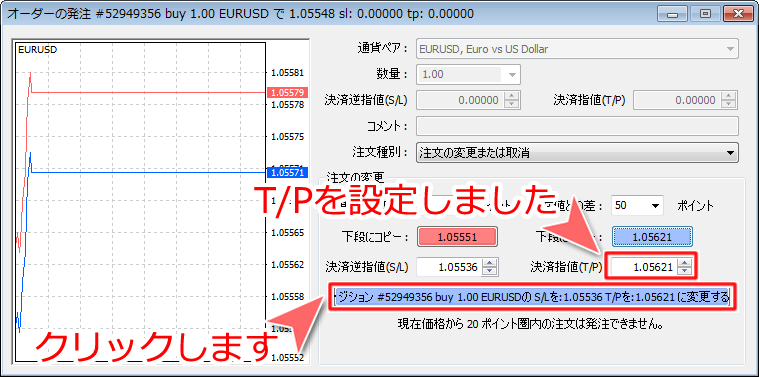Maximize the order dialog window
Viewport: 759px width, 377px height.
tap(706, 14)
